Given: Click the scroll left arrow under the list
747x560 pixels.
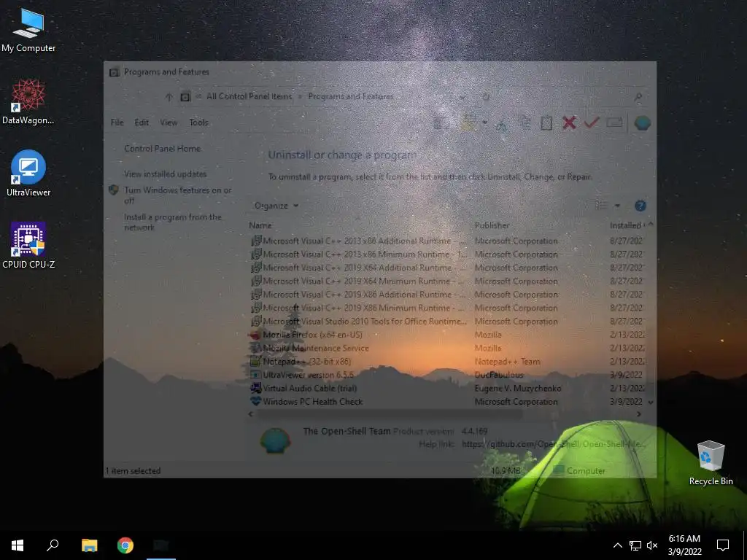Looking at the screenshot, I should pyautogui.click(x=251, y=414).
